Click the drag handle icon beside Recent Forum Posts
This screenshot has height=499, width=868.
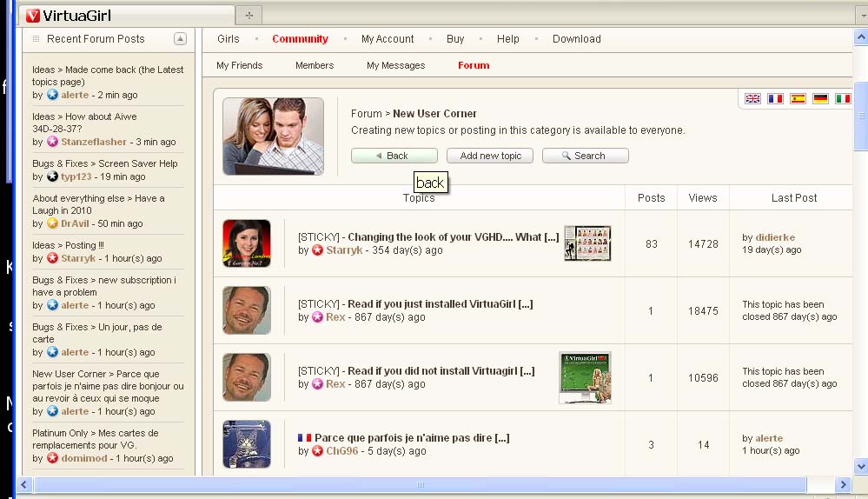click(x=36, y=39)
